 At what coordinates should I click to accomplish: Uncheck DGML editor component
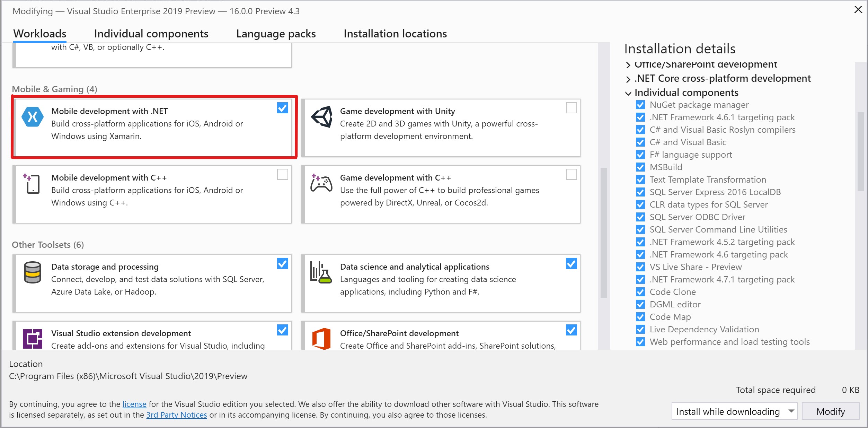pos(640,304)
